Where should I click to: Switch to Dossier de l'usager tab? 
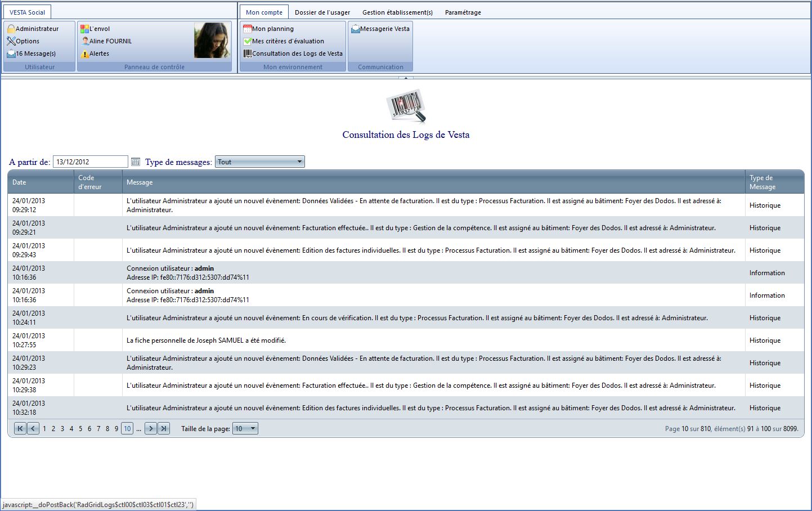point(322,12)
